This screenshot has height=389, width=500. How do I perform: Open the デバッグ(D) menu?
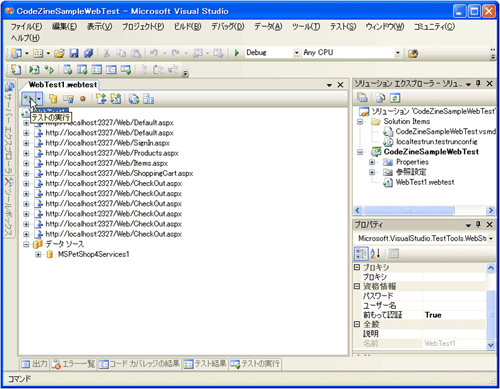(228, 26)
